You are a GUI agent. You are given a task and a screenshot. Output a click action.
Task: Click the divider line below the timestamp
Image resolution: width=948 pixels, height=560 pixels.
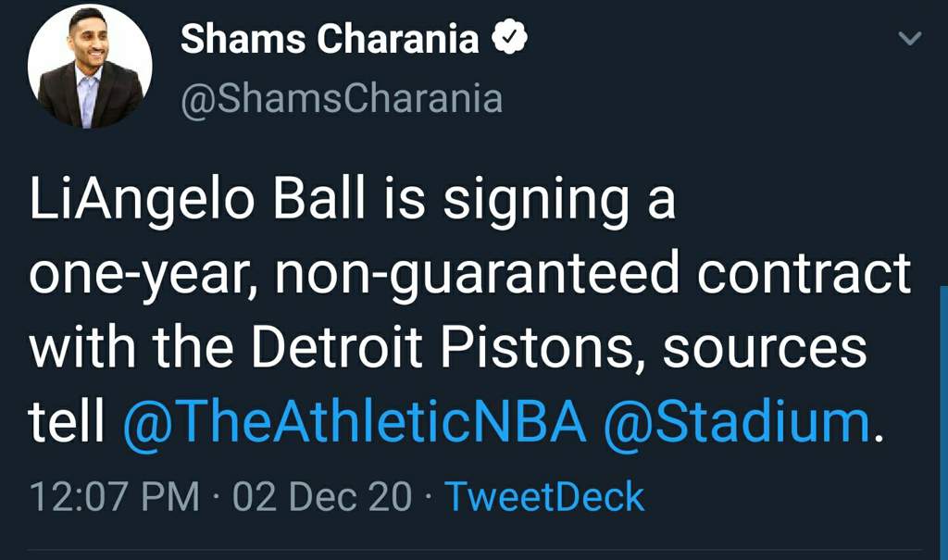click(x=475, y=550)
